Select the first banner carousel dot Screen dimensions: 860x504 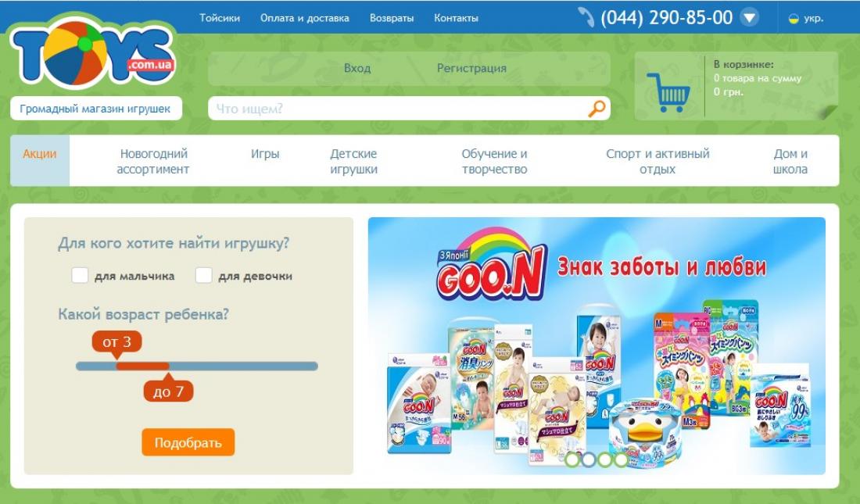[x=572, y=459]
